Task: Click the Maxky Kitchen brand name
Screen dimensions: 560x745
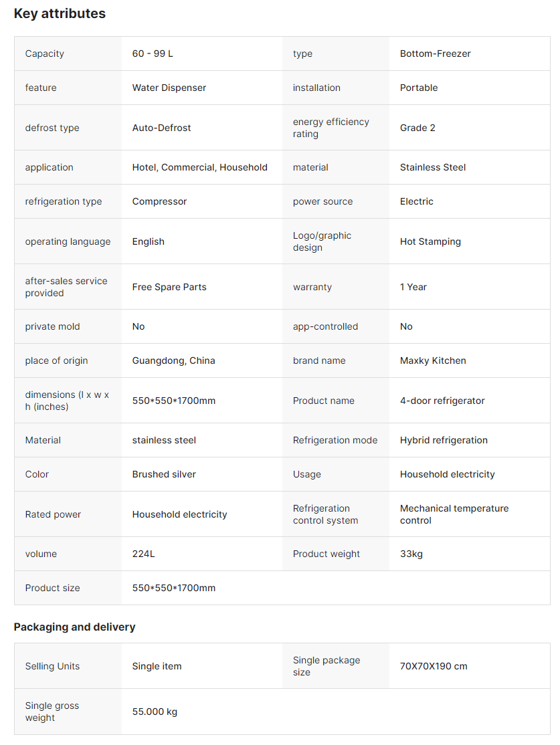Action: click(433, 360)
